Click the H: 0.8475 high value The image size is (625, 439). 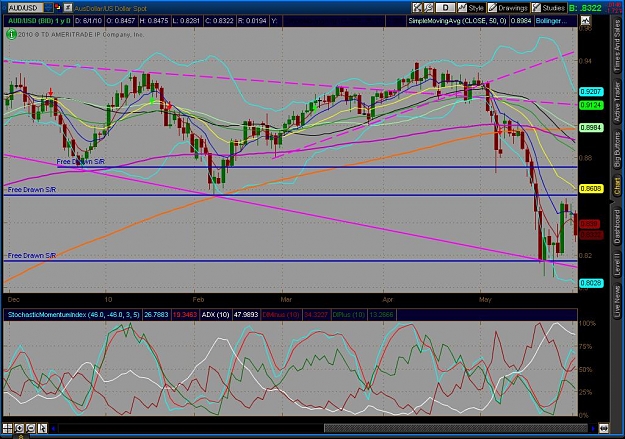coord(154,20)
